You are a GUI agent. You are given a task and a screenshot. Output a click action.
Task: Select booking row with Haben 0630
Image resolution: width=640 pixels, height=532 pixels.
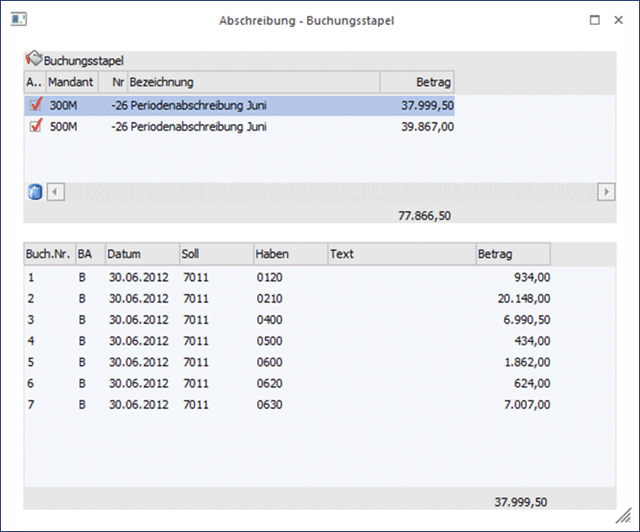click(288, 405)
